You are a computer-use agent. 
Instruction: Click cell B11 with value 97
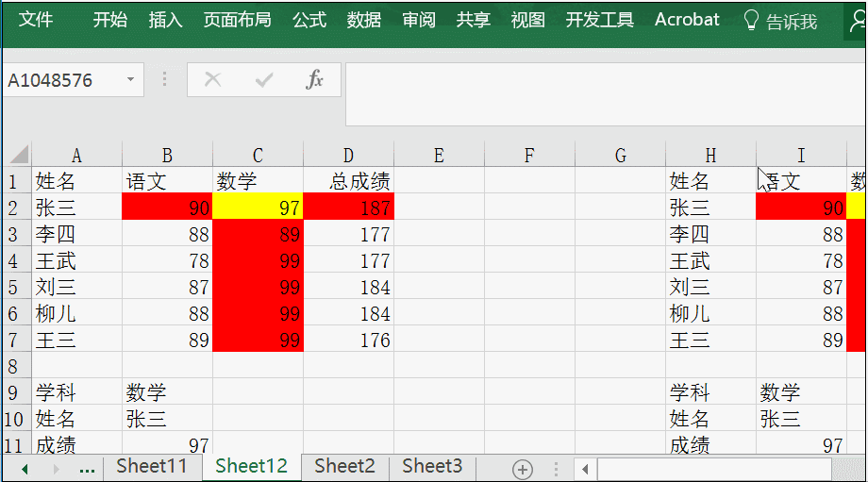click(167, 444)
